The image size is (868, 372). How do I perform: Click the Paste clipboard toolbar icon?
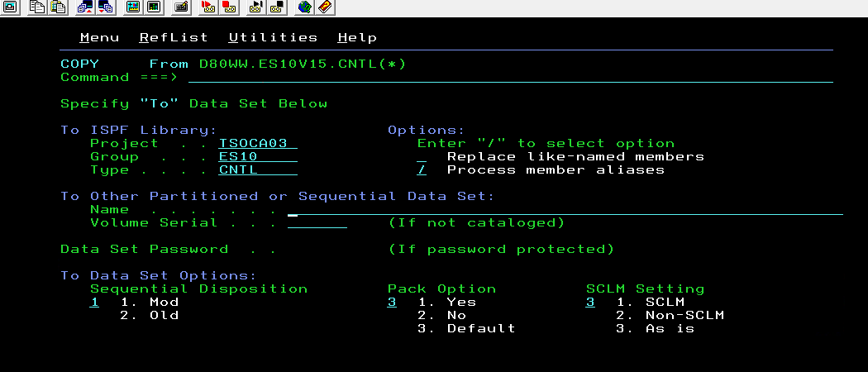58,7
